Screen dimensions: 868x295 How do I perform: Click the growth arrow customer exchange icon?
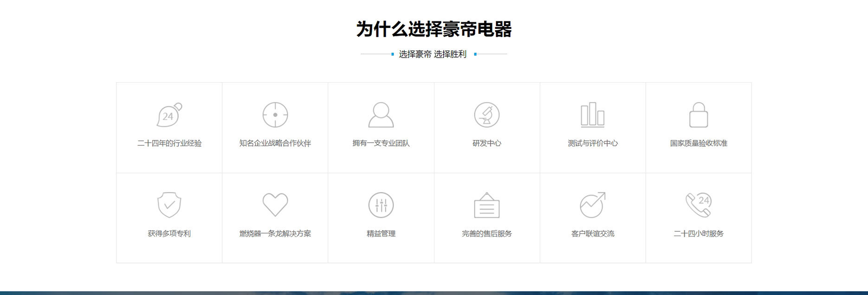pos(592,205)
